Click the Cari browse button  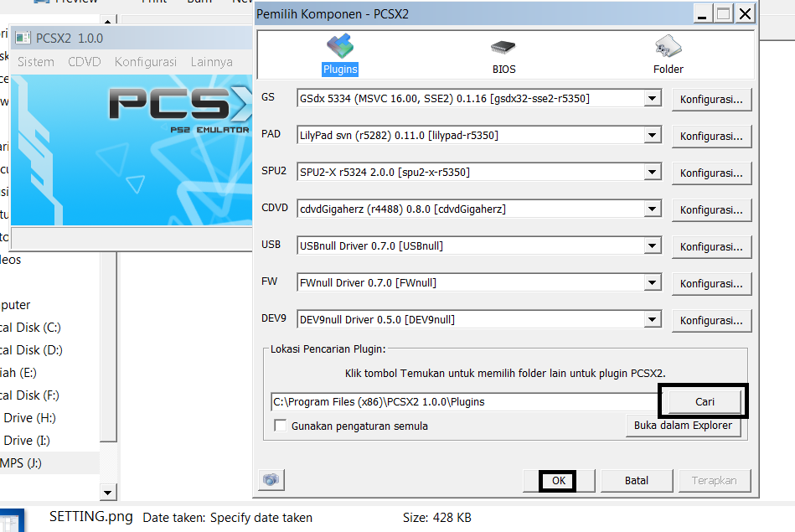point(705,401)
